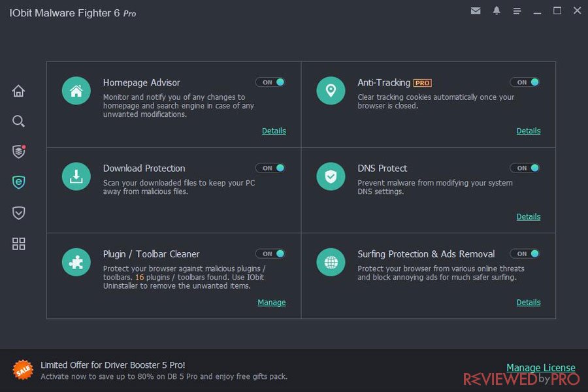Open the Scan magnifier sidebar icon
Viewport: 588px width, 392px height.
[x=18, y=121]
